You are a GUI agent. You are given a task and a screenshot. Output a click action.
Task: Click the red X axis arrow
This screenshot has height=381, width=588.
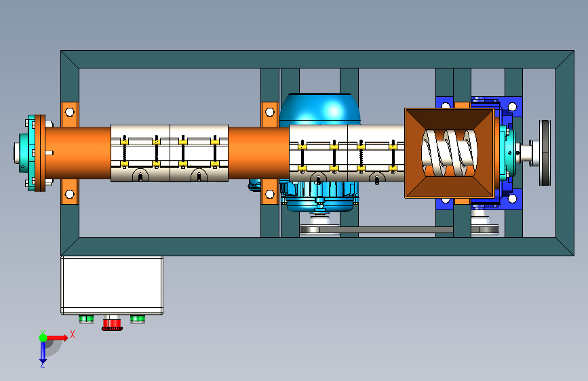pyautogui.click(x=58, y=338)
